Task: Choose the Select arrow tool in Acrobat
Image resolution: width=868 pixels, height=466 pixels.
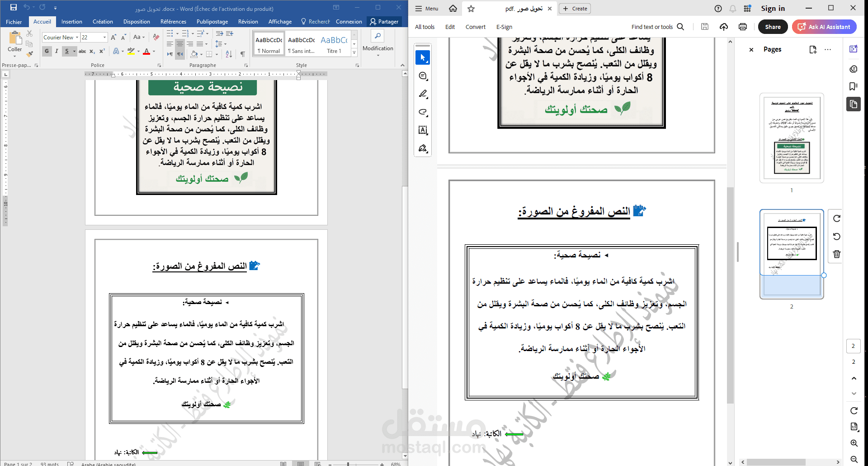Action: [x=423, y=57]
